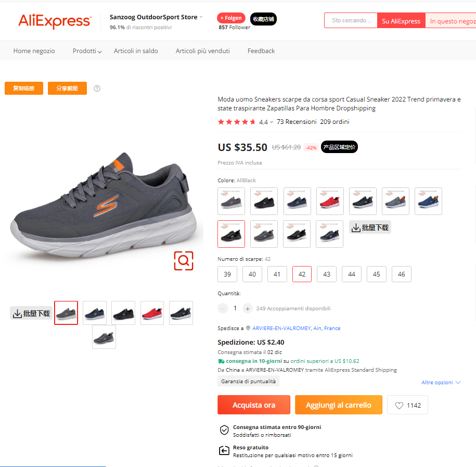Click the image search magnifier icon
The width and height of the screenshot is (476, 467).
[183, 261]
